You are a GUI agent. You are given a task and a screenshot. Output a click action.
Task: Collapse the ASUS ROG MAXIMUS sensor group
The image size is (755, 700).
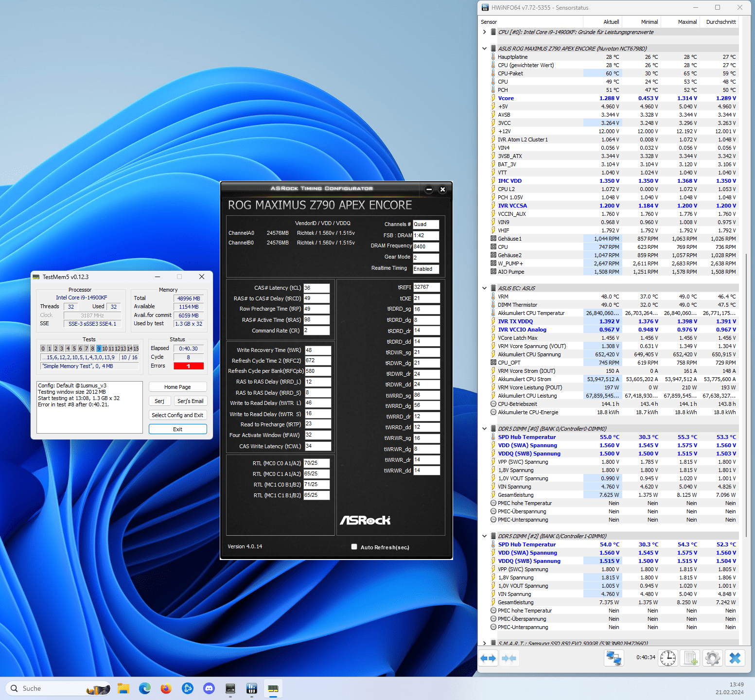click(484, 49)
